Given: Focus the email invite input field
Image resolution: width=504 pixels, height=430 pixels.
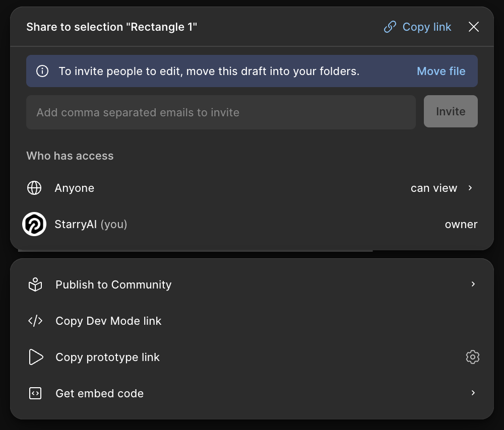Looking at the screenshot, I should tap(221, 112).
